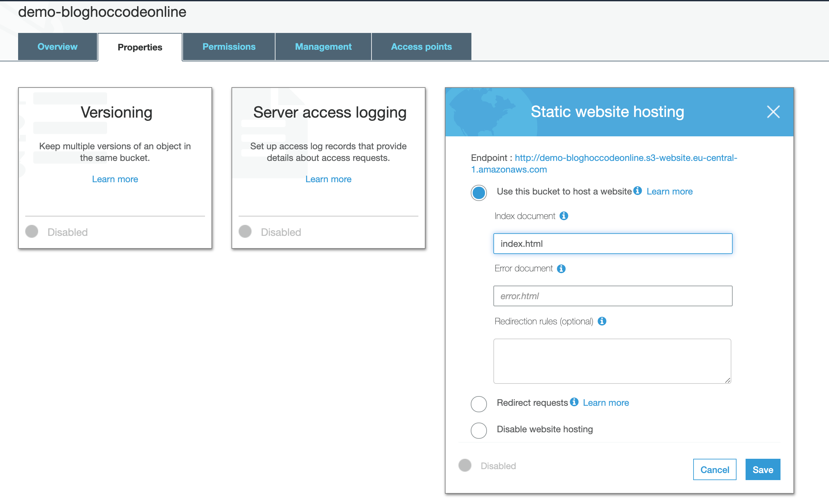Click the Redirection rules text area
Image resolution: width=829 pixels, height=504 pixels.
point(612,361)
